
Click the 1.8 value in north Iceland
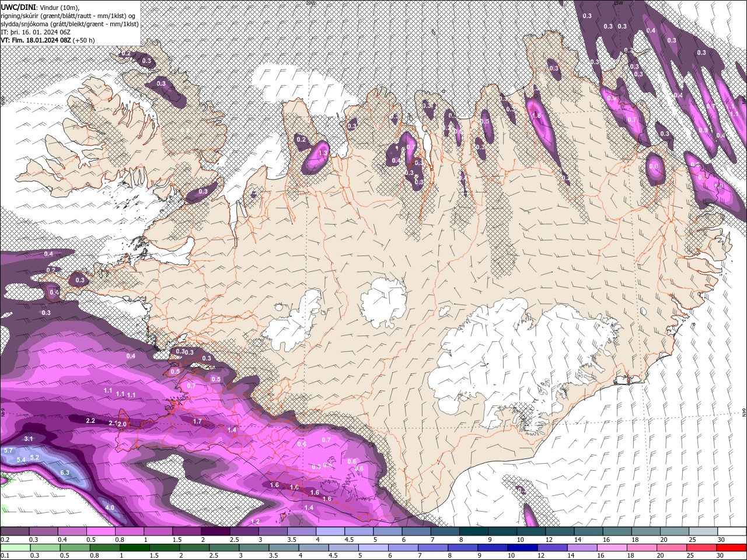click(x=537, y=116)
